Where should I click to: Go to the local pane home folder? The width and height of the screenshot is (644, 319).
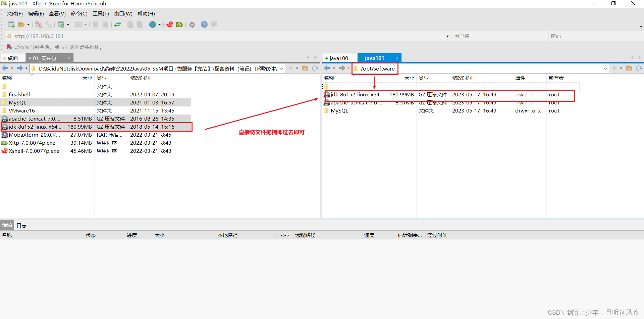click(x=305, y=68)
